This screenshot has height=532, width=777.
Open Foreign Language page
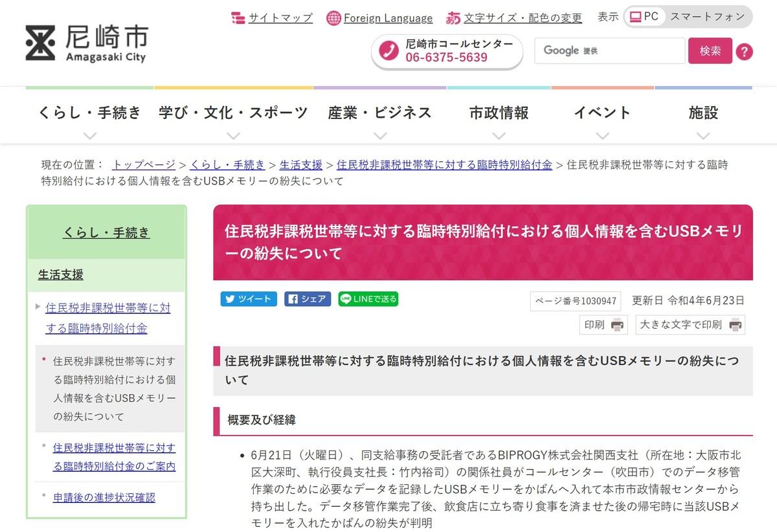(388, 17)
